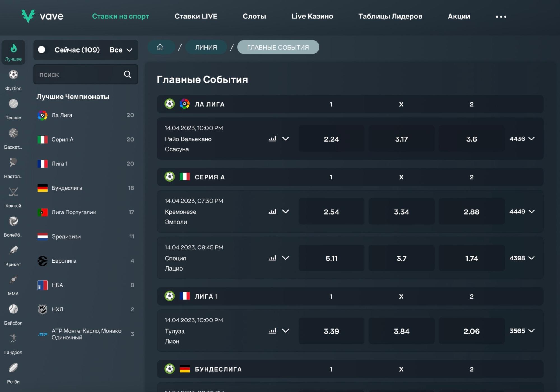This screenshot has height=392, width=560.
Task: Click the search magnifier icon
Action: 127,74
